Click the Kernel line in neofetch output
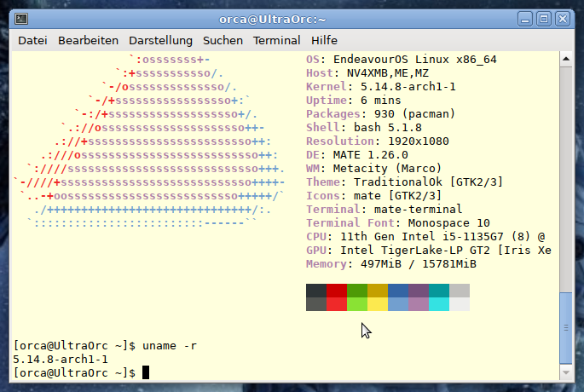 [380, 87]
